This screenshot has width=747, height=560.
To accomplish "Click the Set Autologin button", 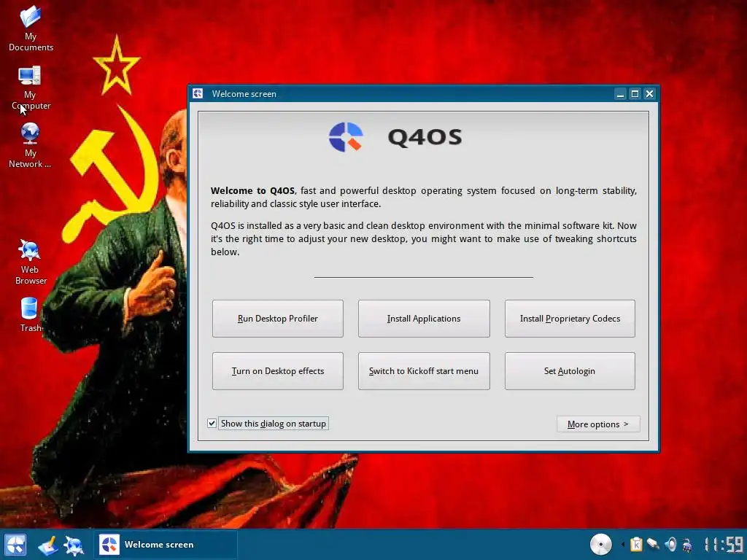I will [x=570, y=371].
